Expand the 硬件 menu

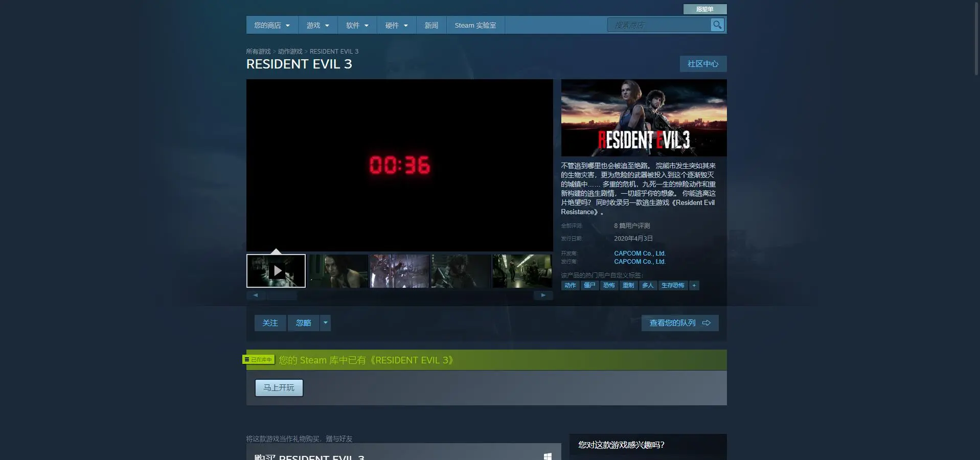tap(397, 25)
